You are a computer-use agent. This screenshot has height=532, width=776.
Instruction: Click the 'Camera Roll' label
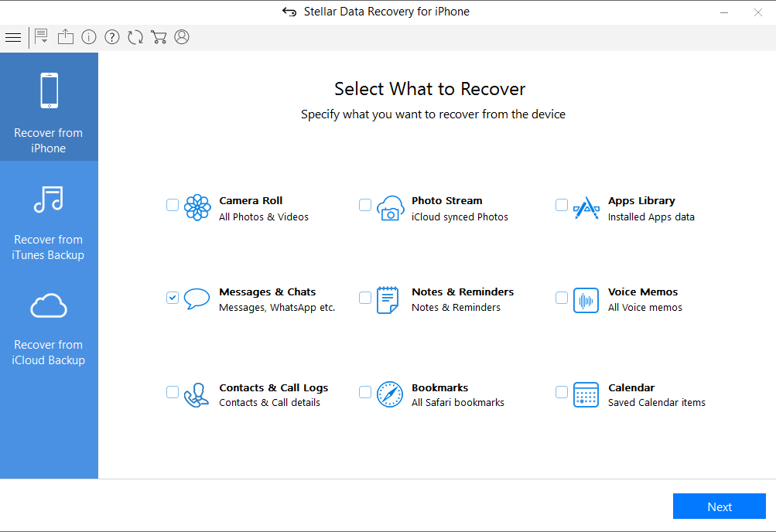(251, 201)
